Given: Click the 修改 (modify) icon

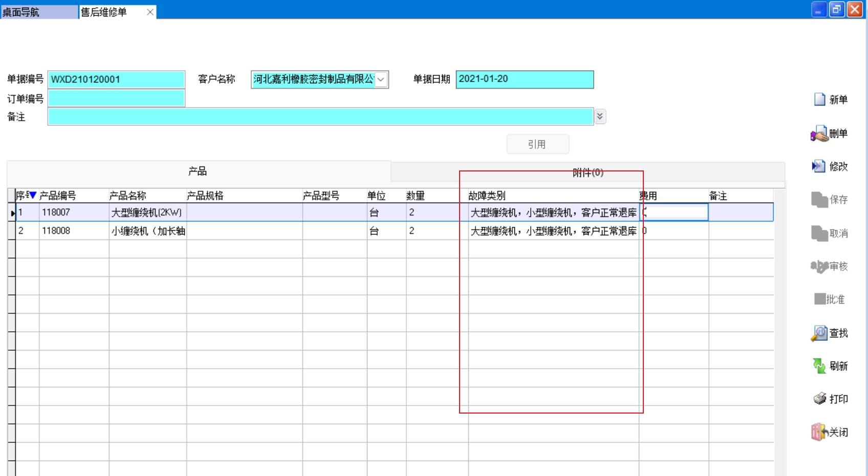Looking at the screenshot, I should (818, 166).
